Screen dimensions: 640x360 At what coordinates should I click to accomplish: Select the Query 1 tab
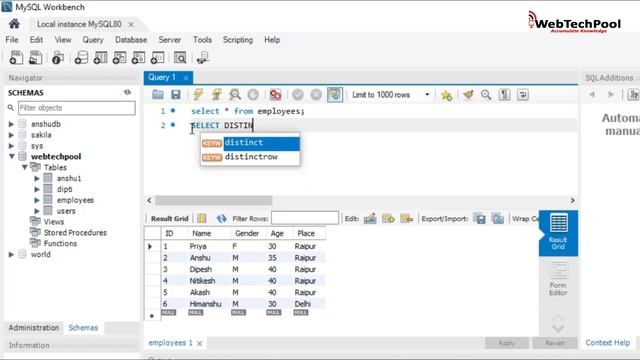pos(162,77)
